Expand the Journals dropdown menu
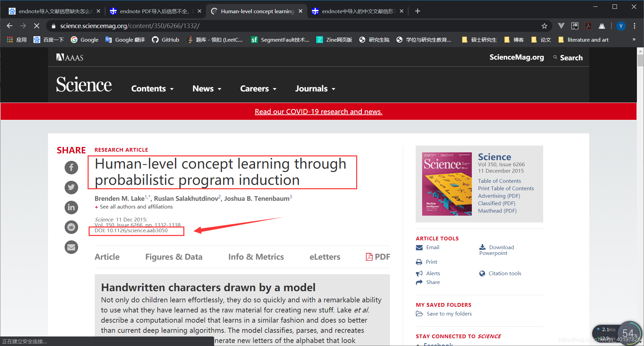The height and width of the screenshot is (346, 644). (x=315, y=89)
